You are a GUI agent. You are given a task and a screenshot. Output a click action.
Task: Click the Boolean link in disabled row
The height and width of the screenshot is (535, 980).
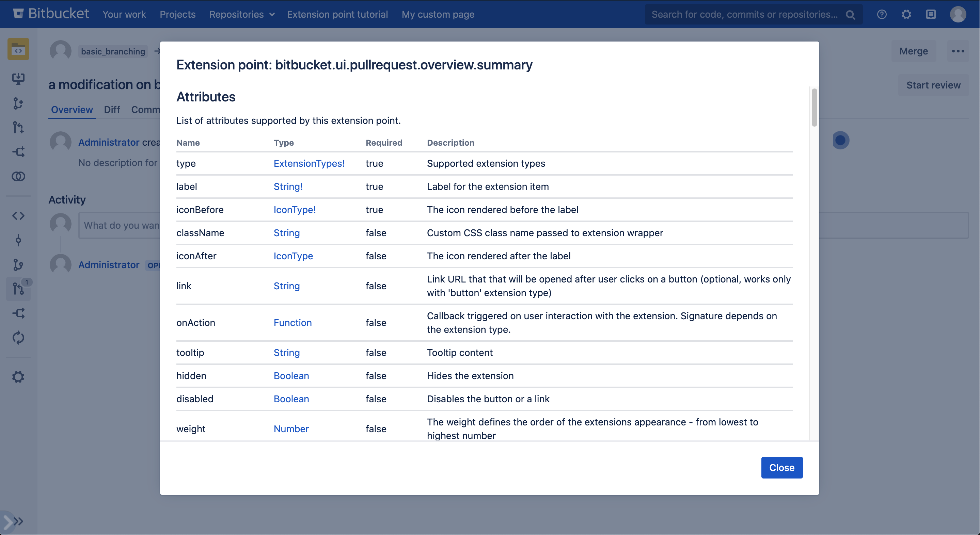(x=291, y=399)
